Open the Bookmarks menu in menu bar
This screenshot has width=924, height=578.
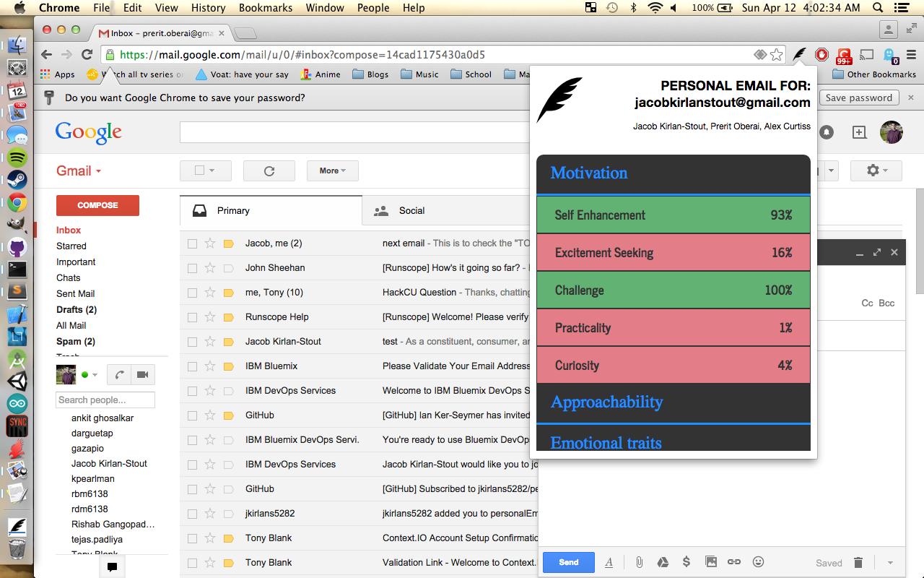(266, 8)
